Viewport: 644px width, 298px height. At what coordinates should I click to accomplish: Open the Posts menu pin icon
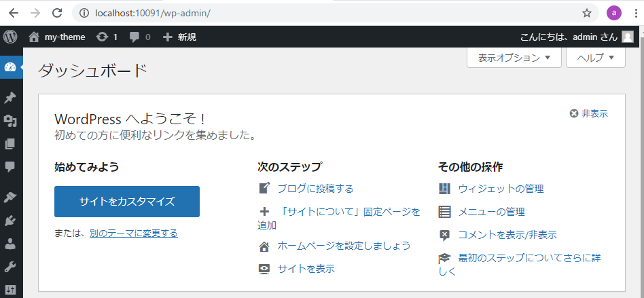tap(10, 98)
